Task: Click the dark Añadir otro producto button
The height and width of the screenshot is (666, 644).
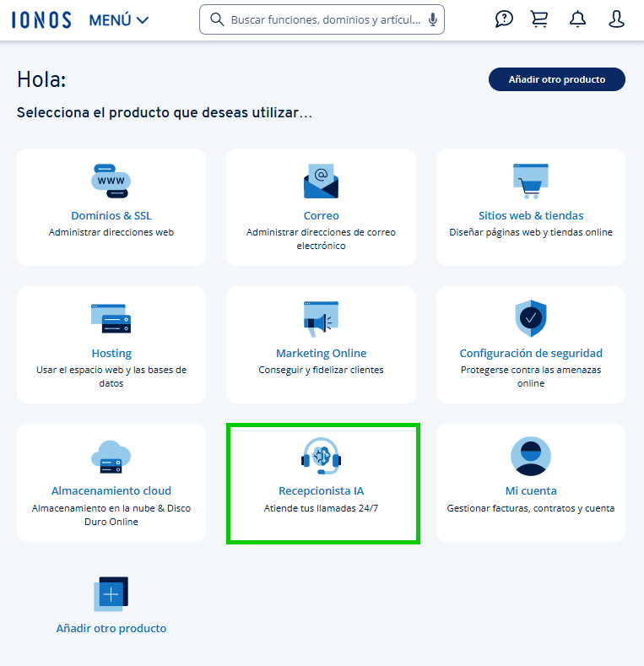Action: [556, 79]
